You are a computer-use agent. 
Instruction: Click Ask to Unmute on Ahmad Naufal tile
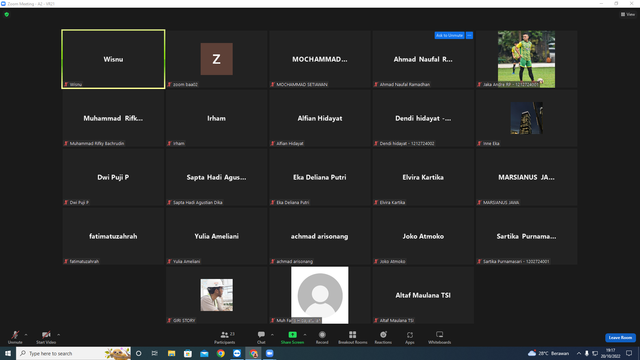click(x=449, y=36)
